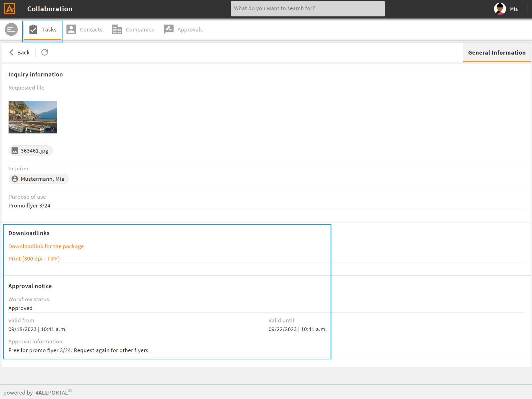This screenshot has height=399, width=532.
Task: Click the Requested file label
Action: [26, 88]
